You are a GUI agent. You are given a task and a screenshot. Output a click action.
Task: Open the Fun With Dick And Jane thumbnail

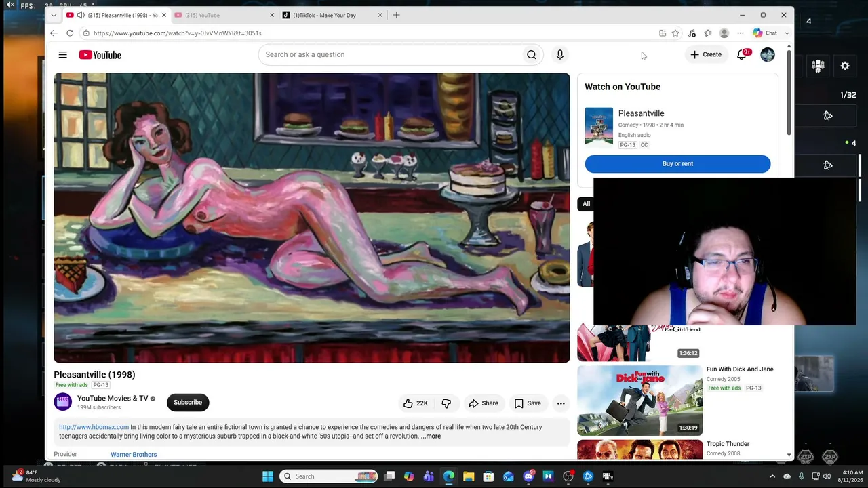pos(640,401)
